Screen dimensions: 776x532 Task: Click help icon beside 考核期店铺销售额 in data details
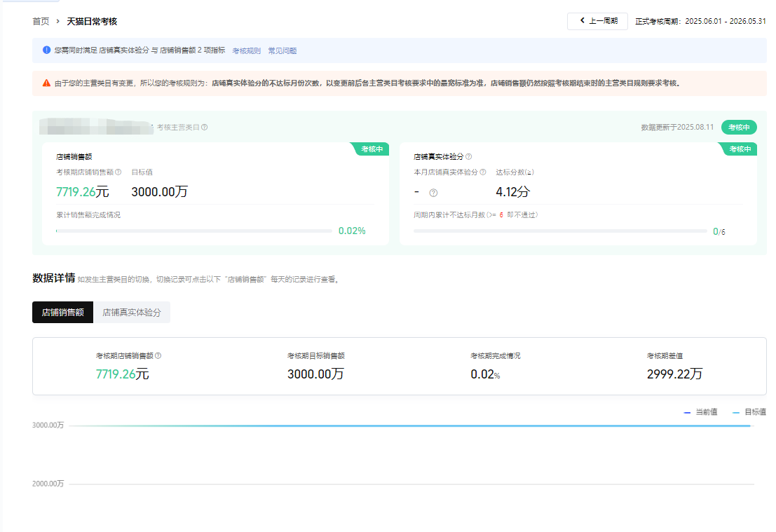(x=158, y=356)
